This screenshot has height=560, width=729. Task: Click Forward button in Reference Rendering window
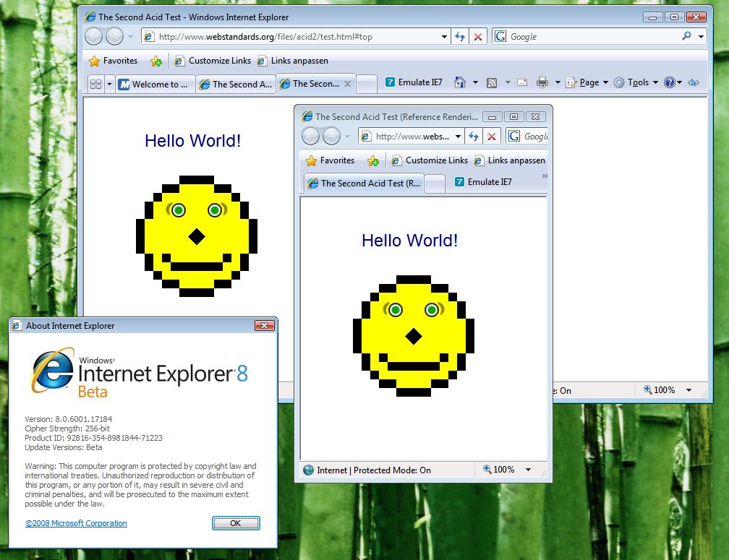(x=331, y=137)
